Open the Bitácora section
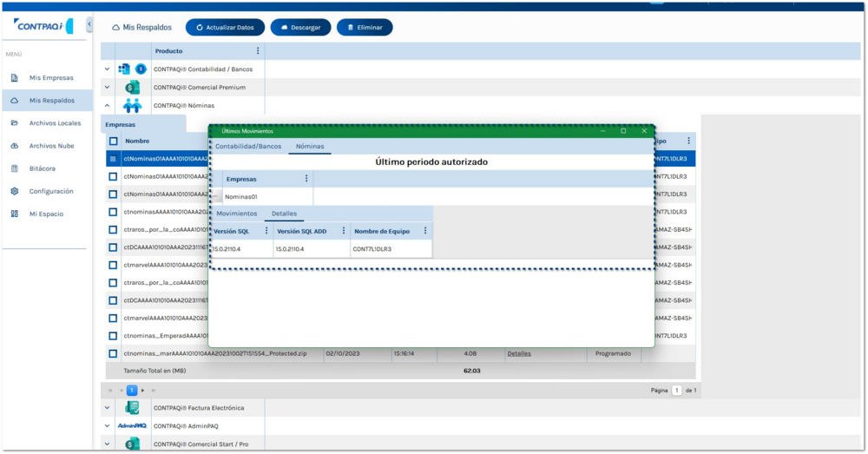 click(42, 168)
